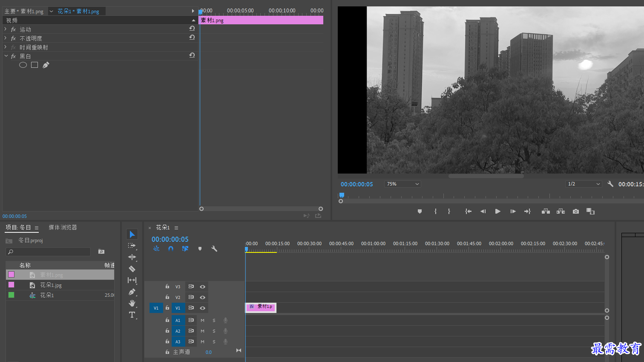The image size is (644, 362).
Task: Expand the 不透明度 effect properties
Action: [x=6, y=38]
